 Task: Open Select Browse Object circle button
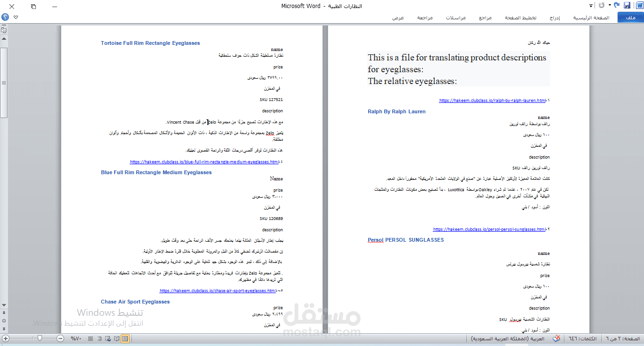click(x=4, y=321)
